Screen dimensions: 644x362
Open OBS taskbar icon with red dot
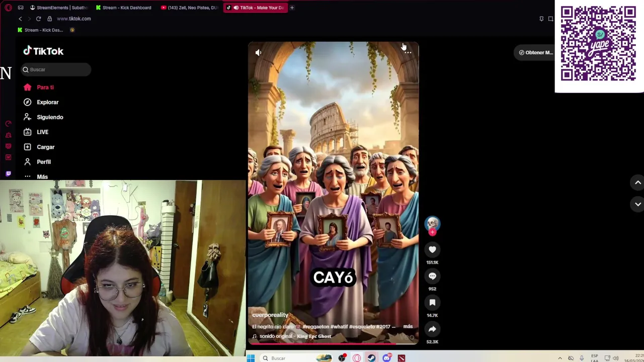342,358
